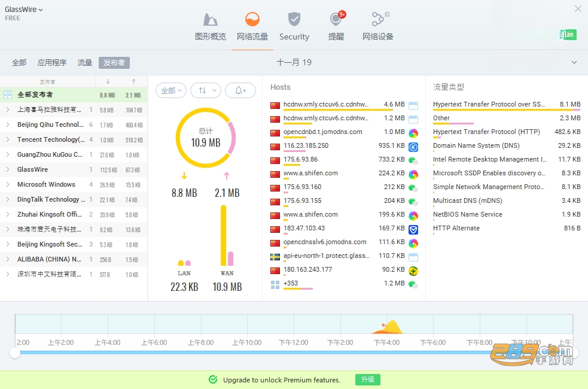The width and height of the screenshot is (588, 389).
Task: Expand the ALIBABA (CHINA) publisher row
Action: point(8,259)
